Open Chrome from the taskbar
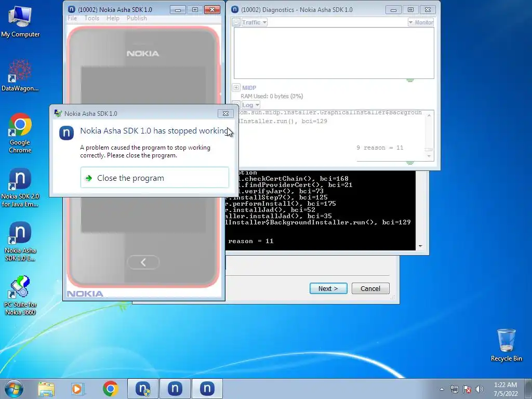This screenshot has height=399, width=532. 110,389
